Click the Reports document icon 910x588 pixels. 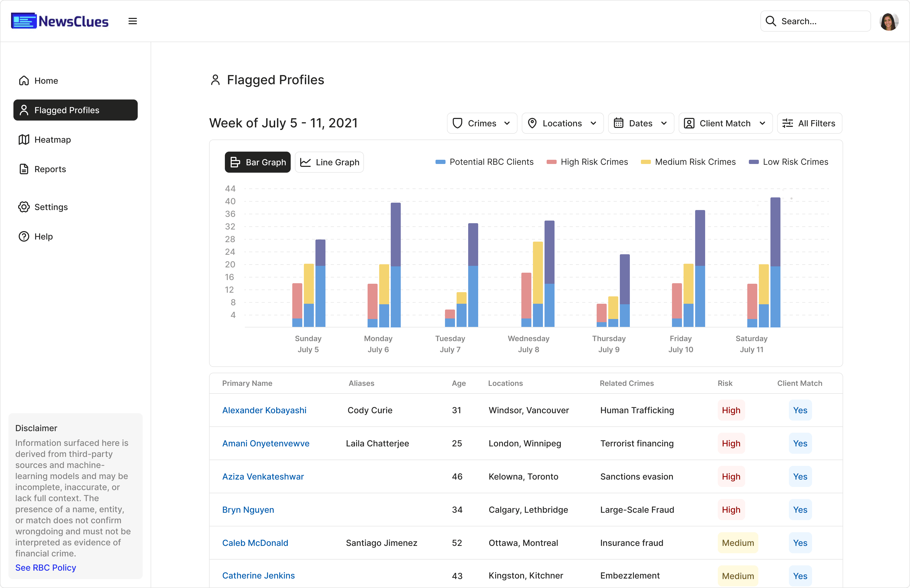[24, 169]
